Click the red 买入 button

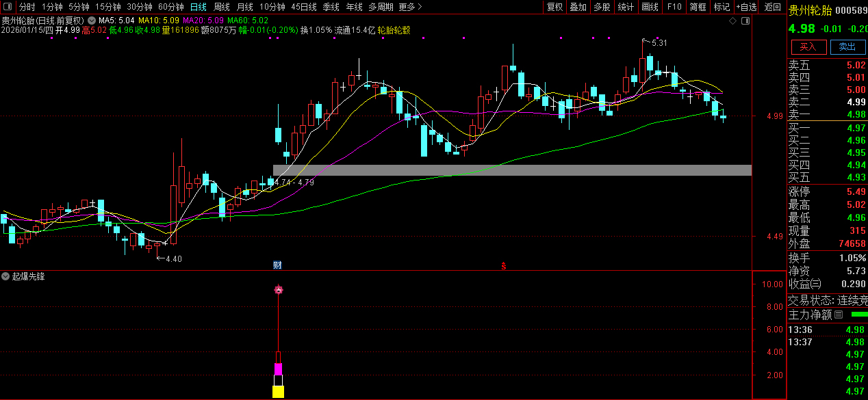808,46
